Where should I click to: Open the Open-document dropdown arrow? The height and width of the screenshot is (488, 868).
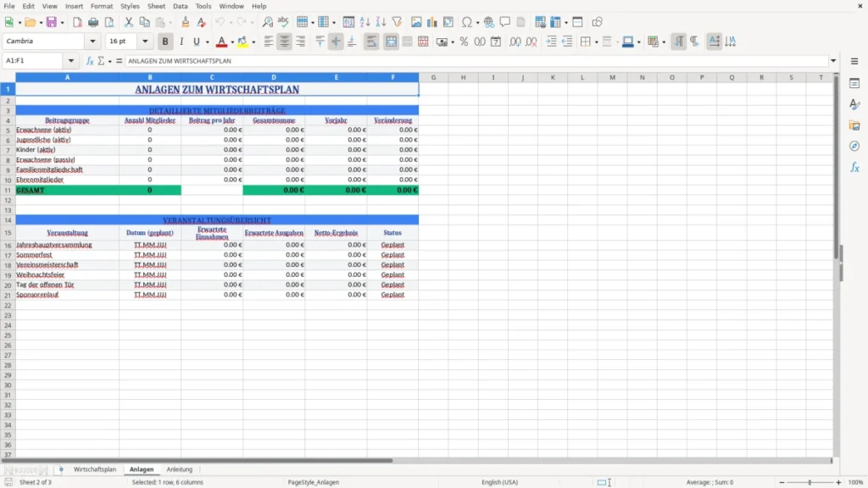(41, 23)
